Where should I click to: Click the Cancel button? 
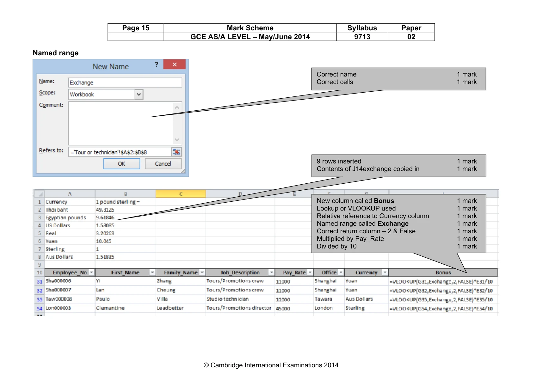163,164
